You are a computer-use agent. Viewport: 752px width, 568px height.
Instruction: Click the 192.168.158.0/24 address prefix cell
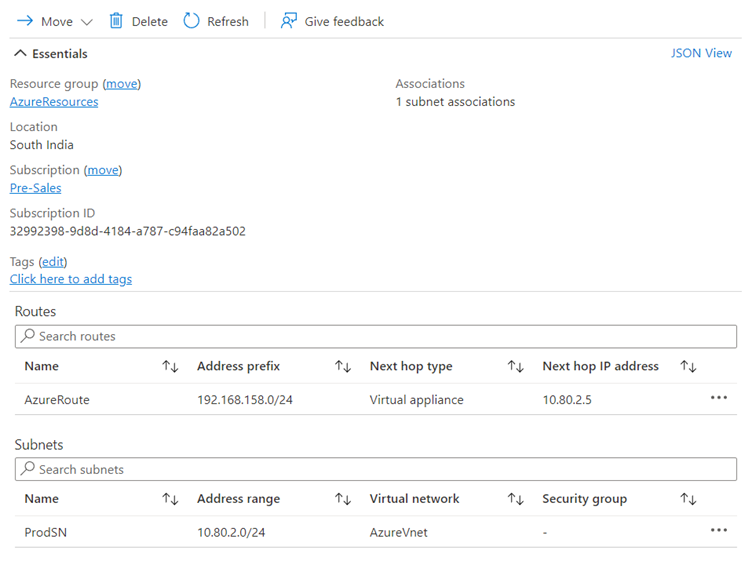(245, 400)
